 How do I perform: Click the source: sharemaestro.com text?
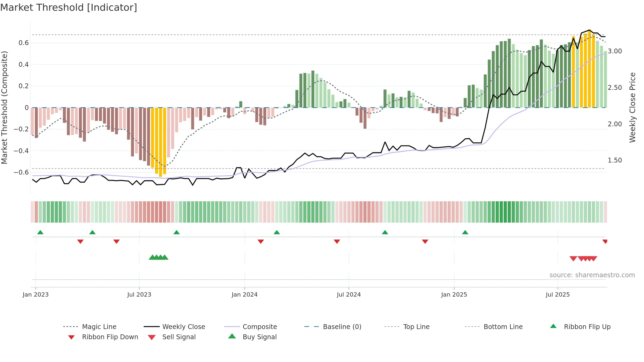[x=592, y=275]
